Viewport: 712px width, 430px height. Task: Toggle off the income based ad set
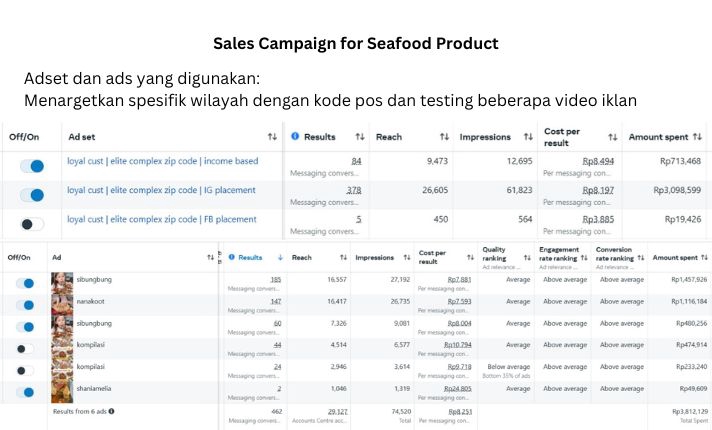pyautogui.click(x=32, y=166)
